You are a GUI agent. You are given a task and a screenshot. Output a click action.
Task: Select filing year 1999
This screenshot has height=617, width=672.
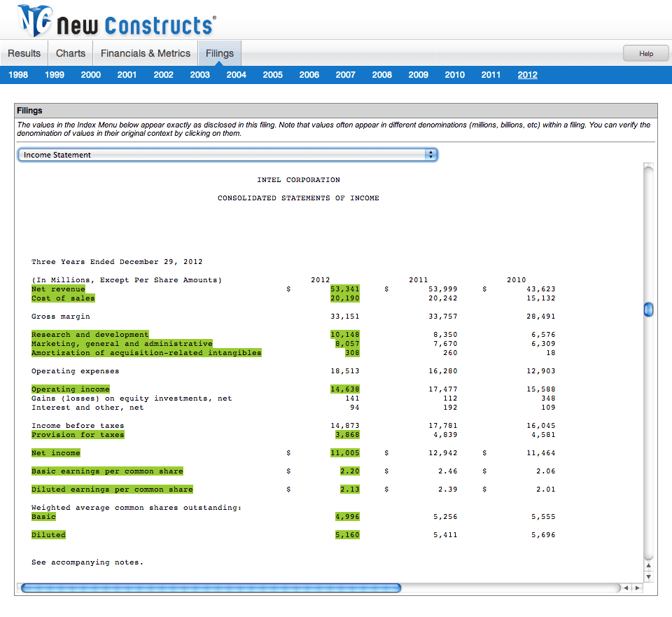click(55, 75)
